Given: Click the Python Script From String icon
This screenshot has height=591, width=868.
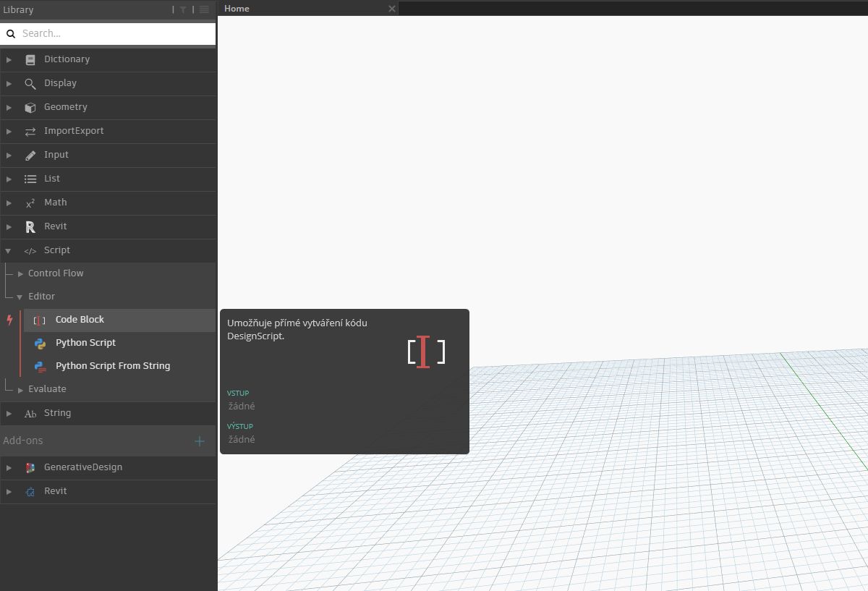Looking at the screenshot, I should pyautogui.click(x=40, y=366).
